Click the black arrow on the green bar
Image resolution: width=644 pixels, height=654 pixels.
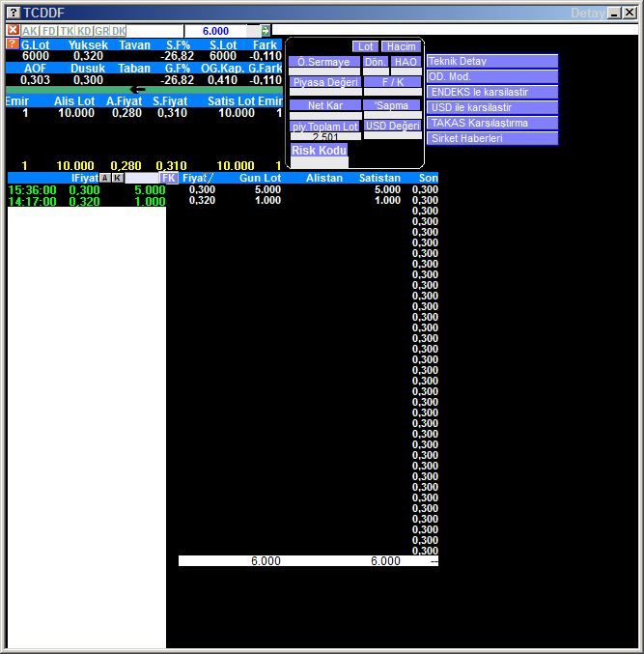tap(137, 89)
